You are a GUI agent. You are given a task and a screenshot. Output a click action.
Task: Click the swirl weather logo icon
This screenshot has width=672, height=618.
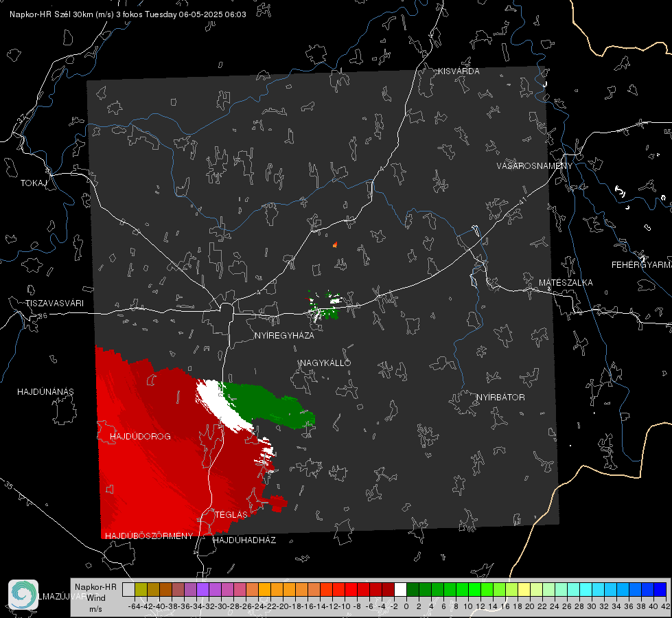[23, 595]
